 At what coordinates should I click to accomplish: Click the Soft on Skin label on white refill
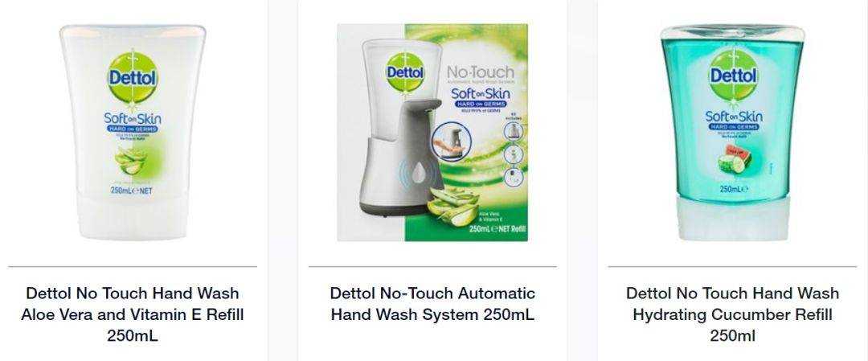(133, 119)
